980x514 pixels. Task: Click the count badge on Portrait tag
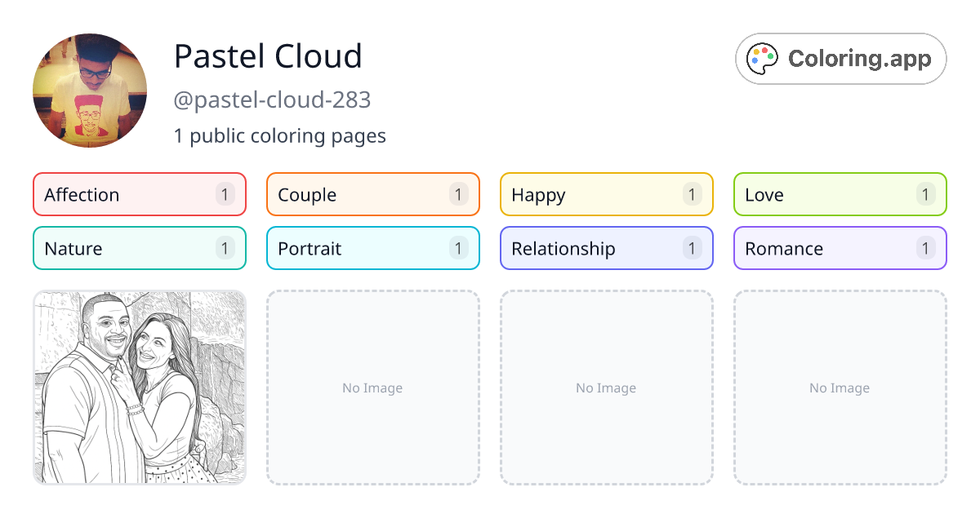tap(458, 248)
